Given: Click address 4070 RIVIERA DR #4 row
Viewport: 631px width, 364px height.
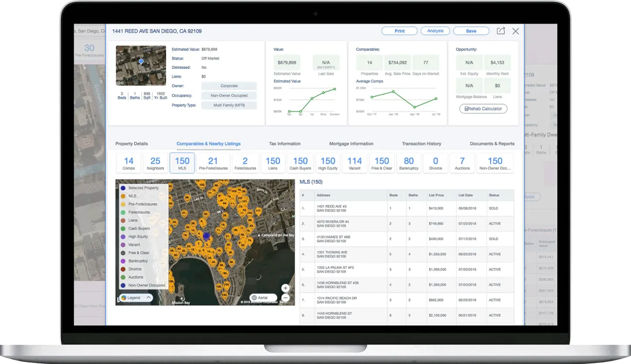Looking at the screenshot, I should (x=407, y=224).
